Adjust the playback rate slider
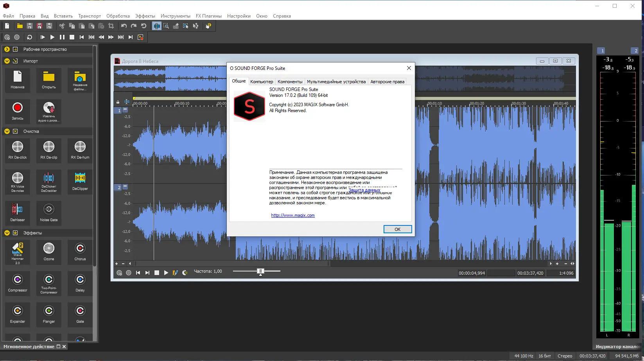Screen dimensions: 644x361 tap(260, 270)
